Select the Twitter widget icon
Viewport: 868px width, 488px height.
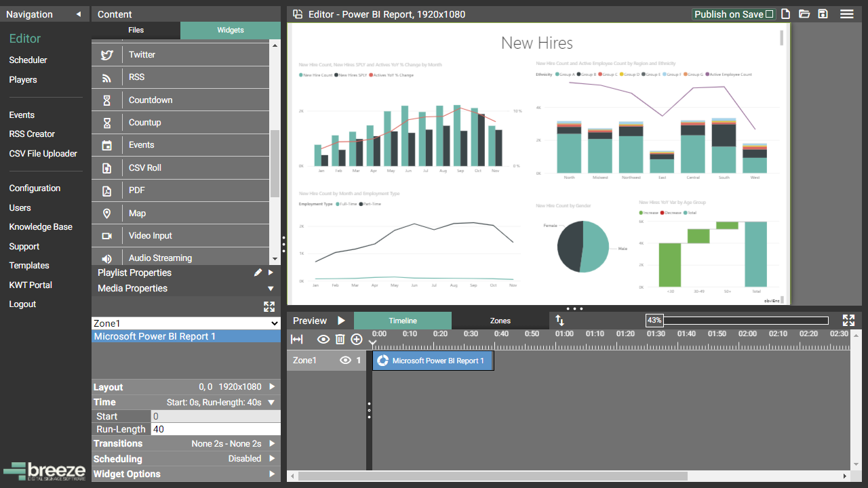(106, 55)
